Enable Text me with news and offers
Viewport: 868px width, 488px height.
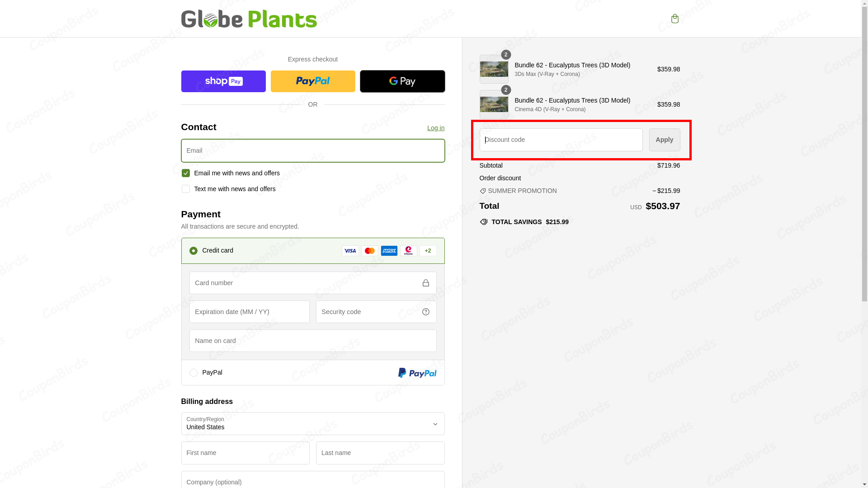[x=185, y=189]
